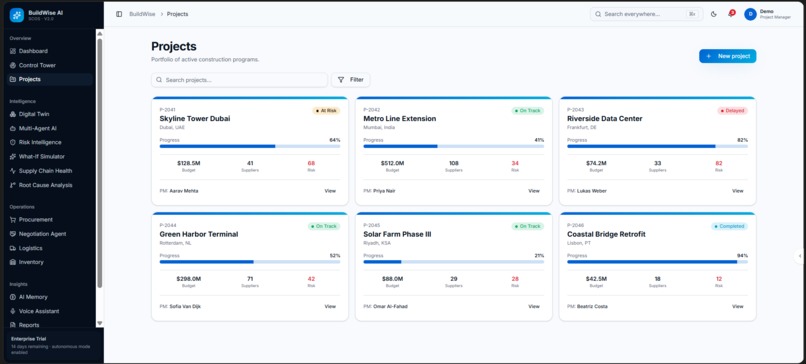Click the Logistics truck icon

(x=13, y=248)
